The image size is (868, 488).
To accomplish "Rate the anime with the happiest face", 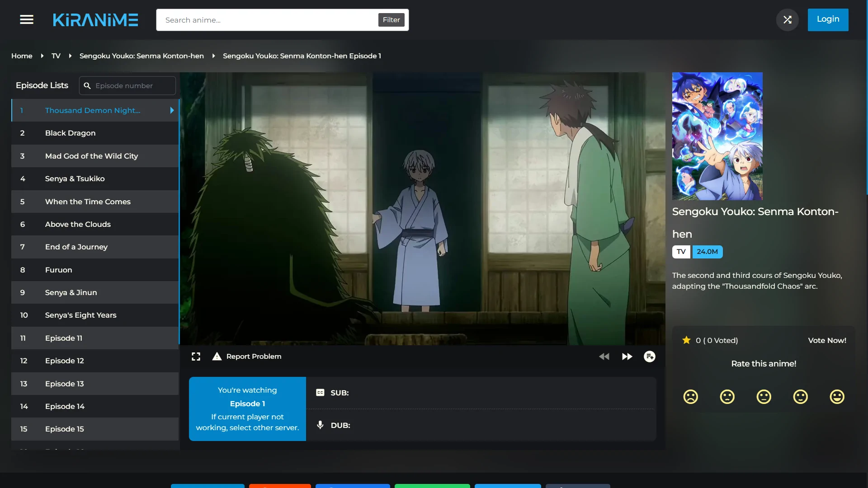I will (837, 397).
